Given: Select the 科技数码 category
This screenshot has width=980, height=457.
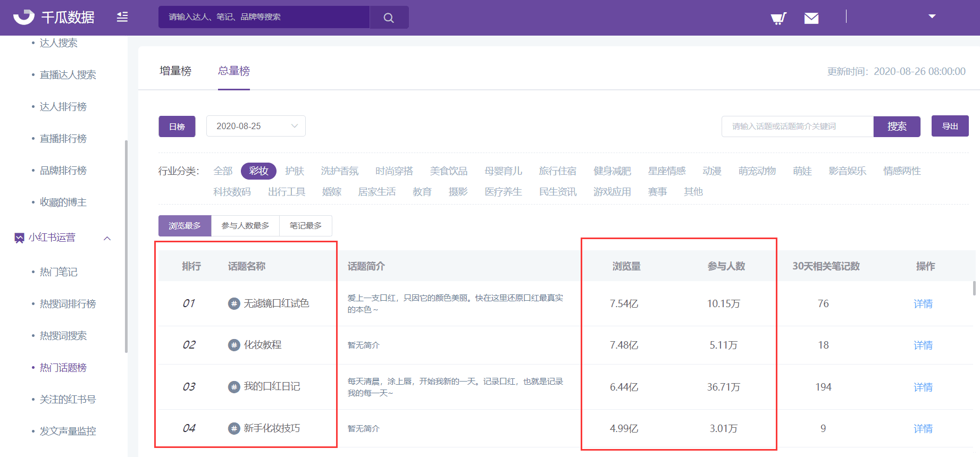Looking at the screenshot, I should (x=232, y=192).
